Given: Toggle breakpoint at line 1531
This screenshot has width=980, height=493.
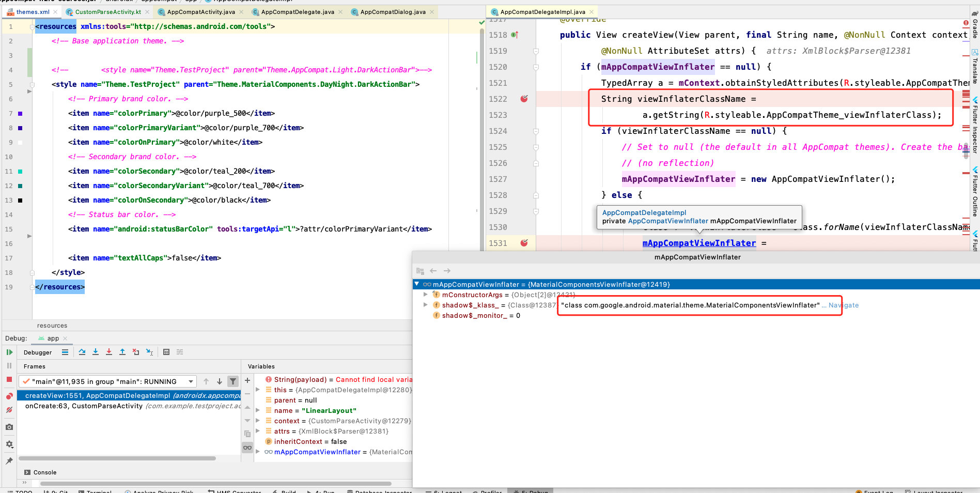Looking at the screenshot, I should tap(524, 243).
